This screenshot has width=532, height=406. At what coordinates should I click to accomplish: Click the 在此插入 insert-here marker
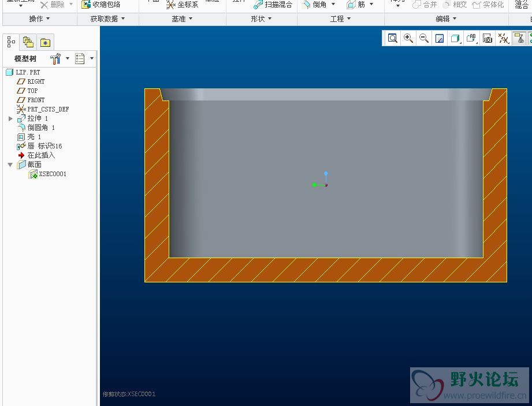pos(36,155)
